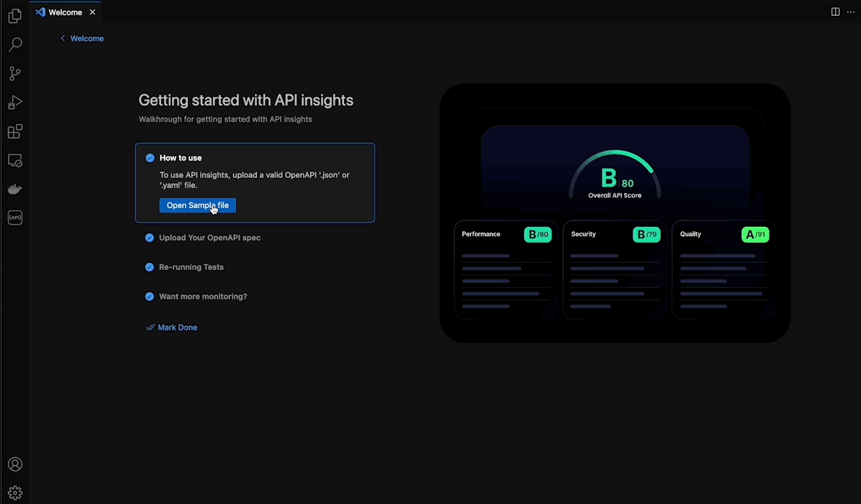Open the Docker extension panel

pyautogui.click(x=14, y=189)
